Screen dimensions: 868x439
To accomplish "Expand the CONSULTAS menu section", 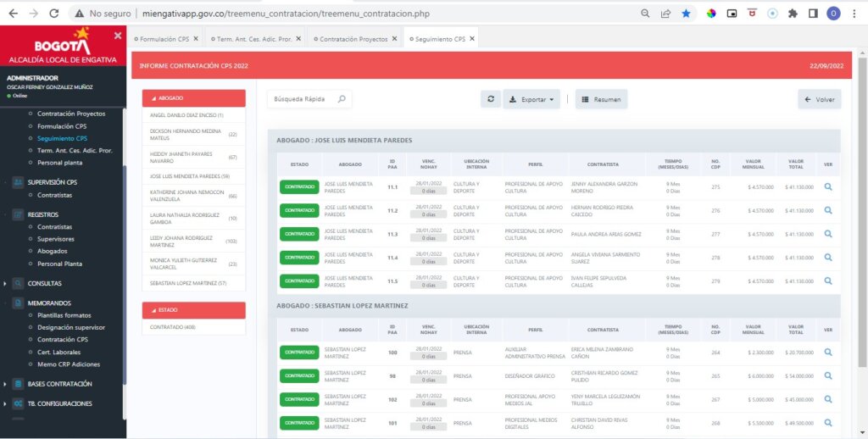I will [x=44, y=283].
